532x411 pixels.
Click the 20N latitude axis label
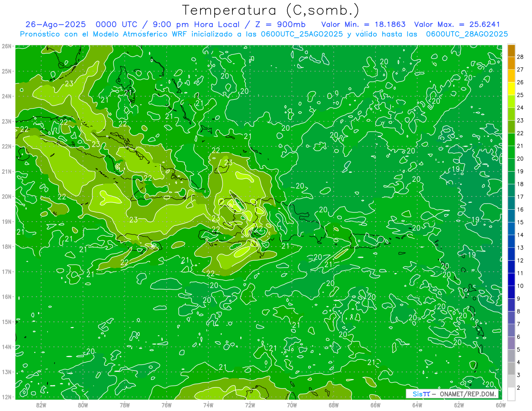pos(7,196)
